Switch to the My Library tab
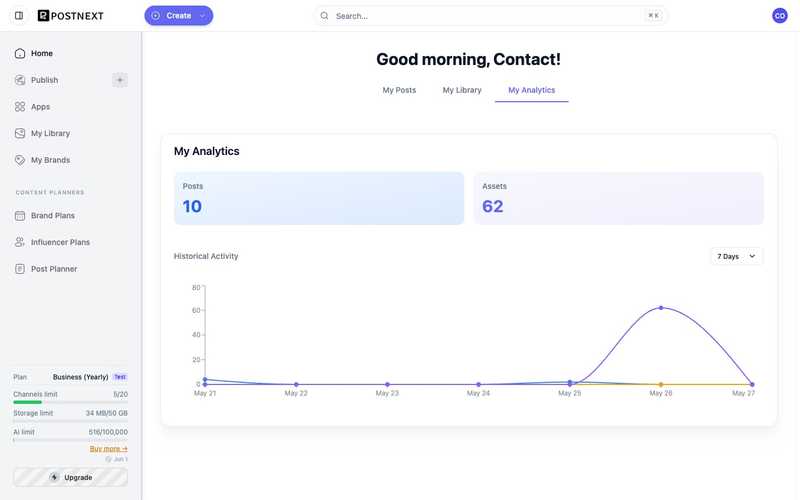Viewport: 800px width, 500px height. click(x=462, y=90)
